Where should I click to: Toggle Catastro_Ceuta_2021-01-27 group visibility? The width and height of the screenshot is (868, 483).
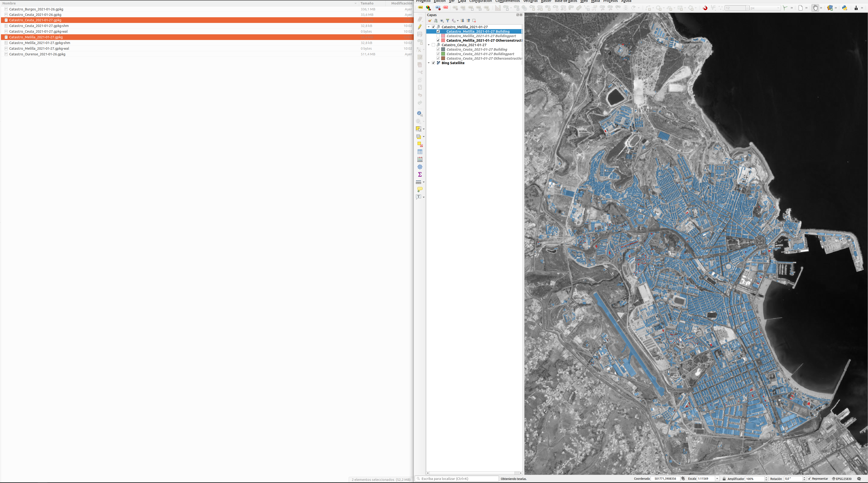[433, 45]
